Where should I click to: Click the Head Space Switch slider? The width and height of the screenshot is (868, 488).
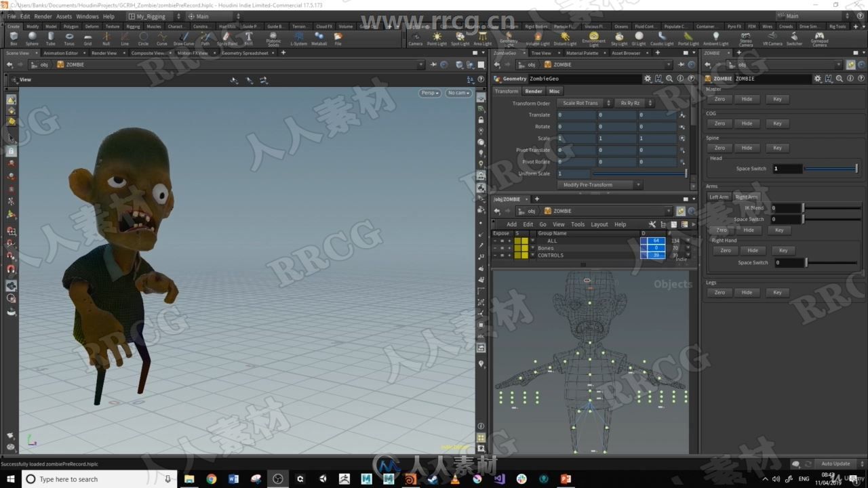coord(831,169)
